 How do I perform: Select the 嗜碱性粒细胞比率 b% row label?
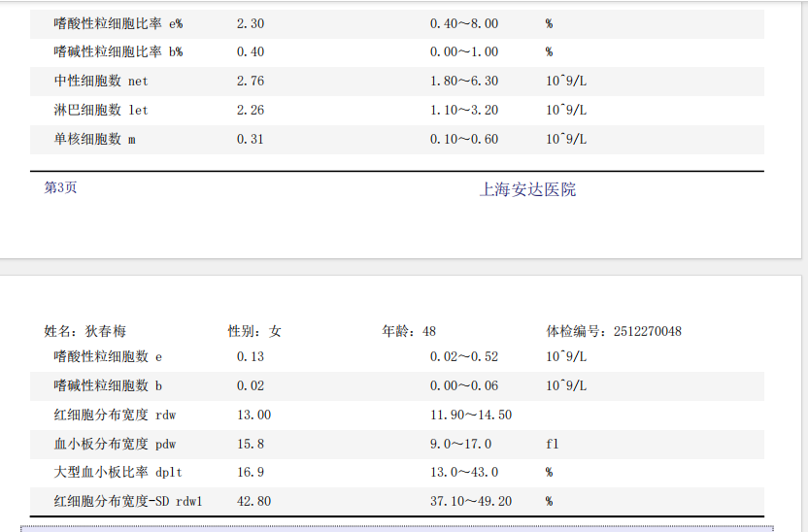(x=118, y=52)
